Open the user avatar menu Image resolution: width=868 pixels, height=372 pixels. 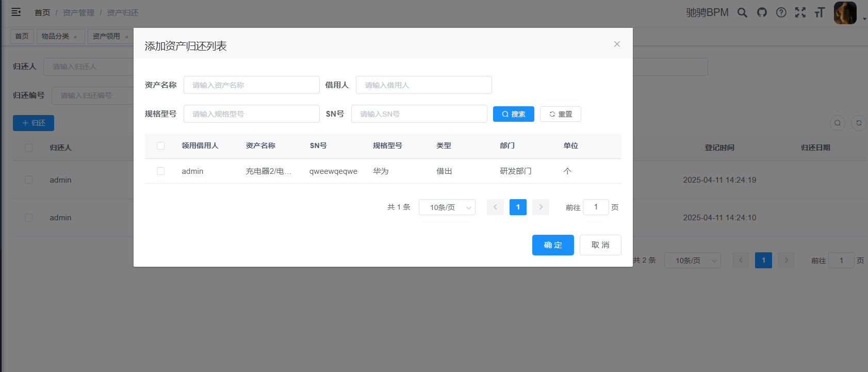pyautogui.click(x=845, y=13)
